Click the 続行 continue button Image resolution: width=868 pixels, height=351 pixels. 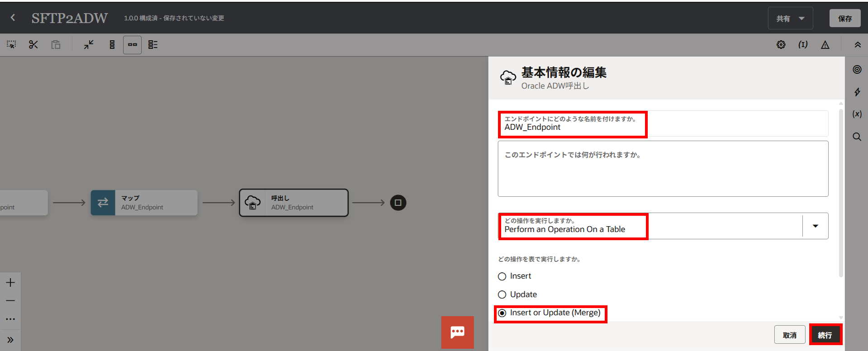[x=825, y=335]
